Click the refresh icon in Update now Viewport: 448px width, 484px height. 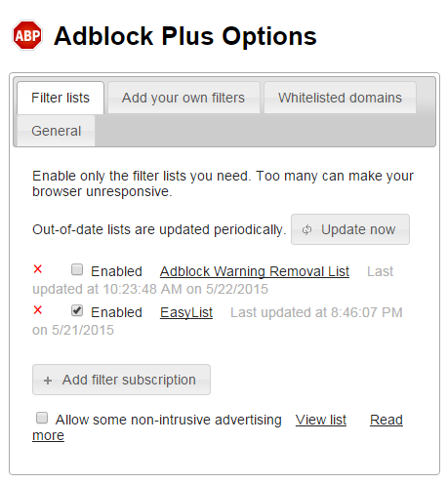(306, 229)
